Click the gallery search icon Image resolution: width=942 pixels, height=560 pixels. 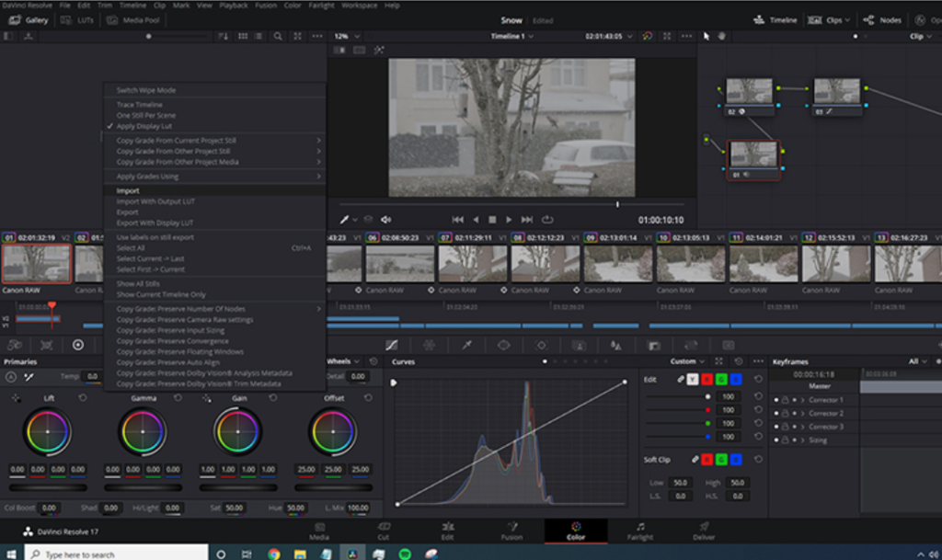coord(278,36)
